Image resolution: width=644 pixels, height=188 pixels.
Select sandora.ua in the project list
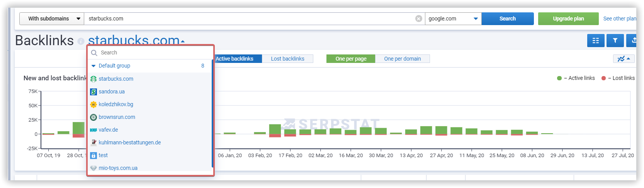112,91
